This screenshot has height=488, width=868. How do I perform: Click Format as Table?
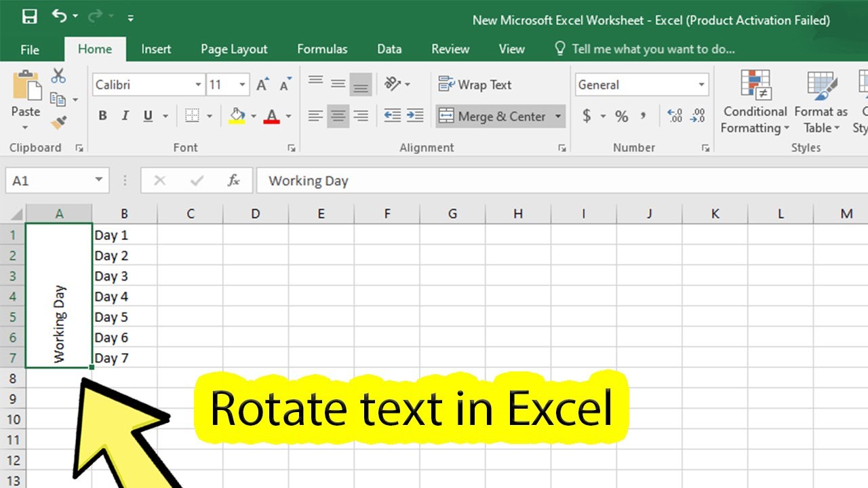point(821,102)
